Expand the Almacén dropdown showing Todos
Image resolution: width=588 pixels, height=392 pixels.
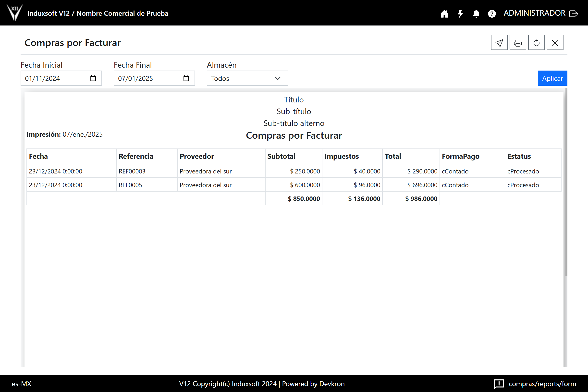[247, 78]
